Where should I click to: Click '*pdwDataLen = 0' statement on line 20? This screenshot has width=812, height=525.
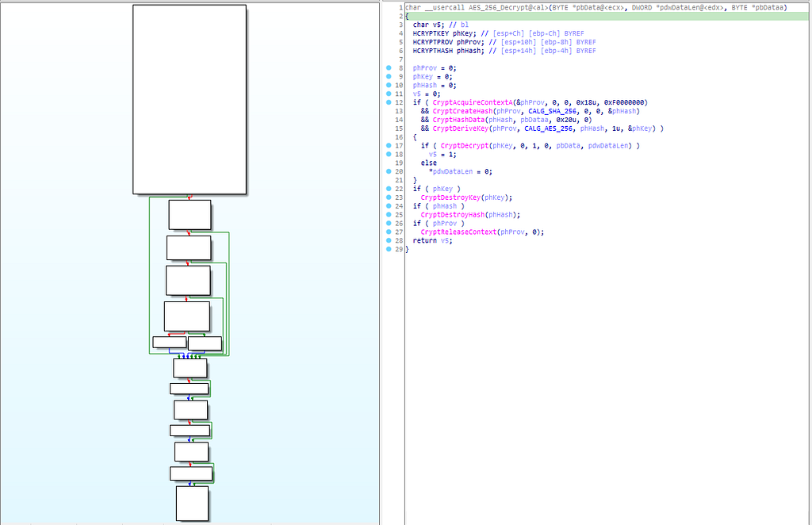click(461, 171)
